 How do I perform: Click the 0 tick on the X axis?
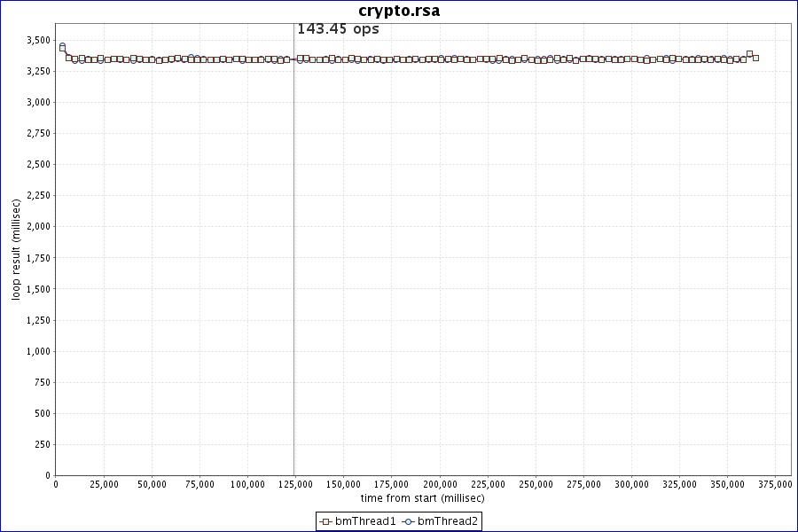[56, 484]
